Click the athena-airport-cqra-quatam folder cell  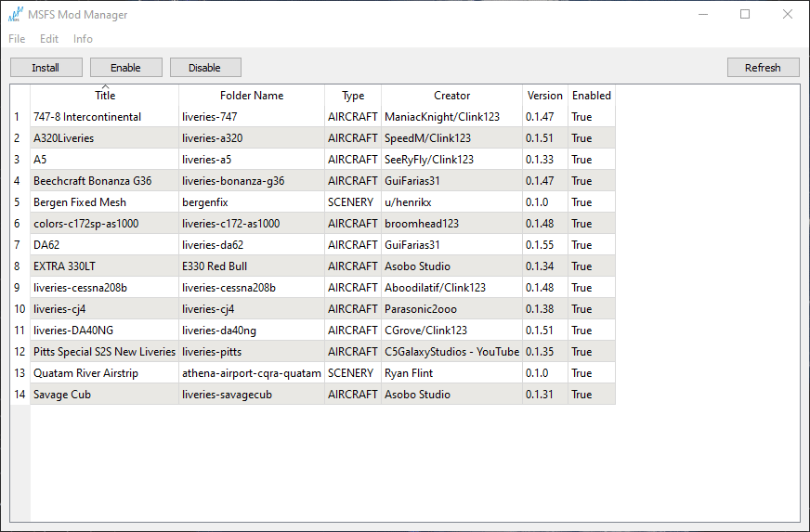click(x=252, y=373)
